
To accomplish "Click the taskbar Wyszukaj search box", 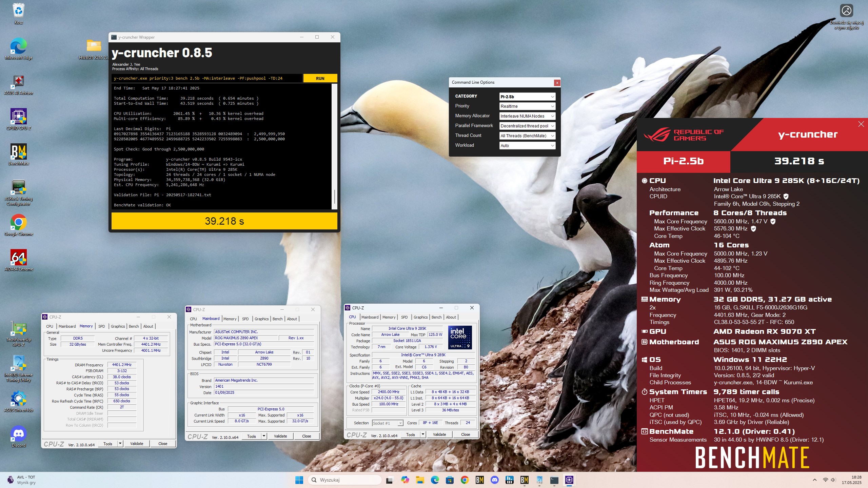I will (345, 480).
